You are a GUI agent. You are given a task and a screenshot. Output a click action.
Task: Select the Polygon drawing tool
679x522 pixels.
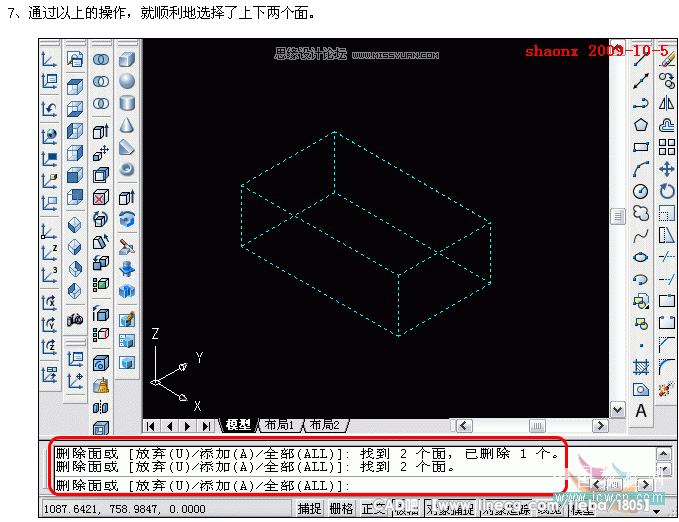[x=641, y=125]
